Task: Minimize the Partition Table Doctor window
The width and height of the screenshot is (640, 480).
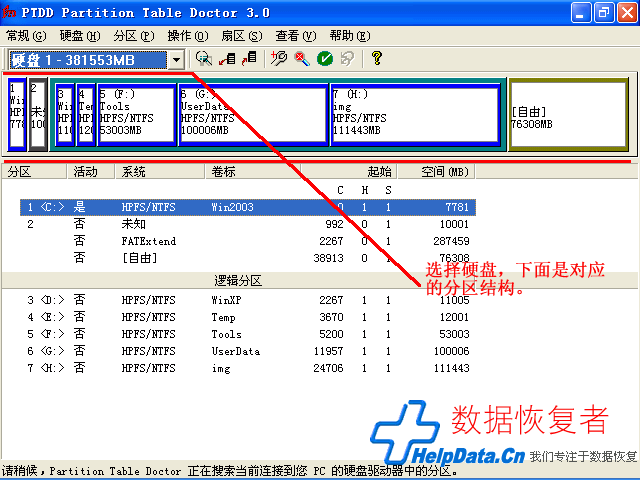Action: tap(580, 13)
